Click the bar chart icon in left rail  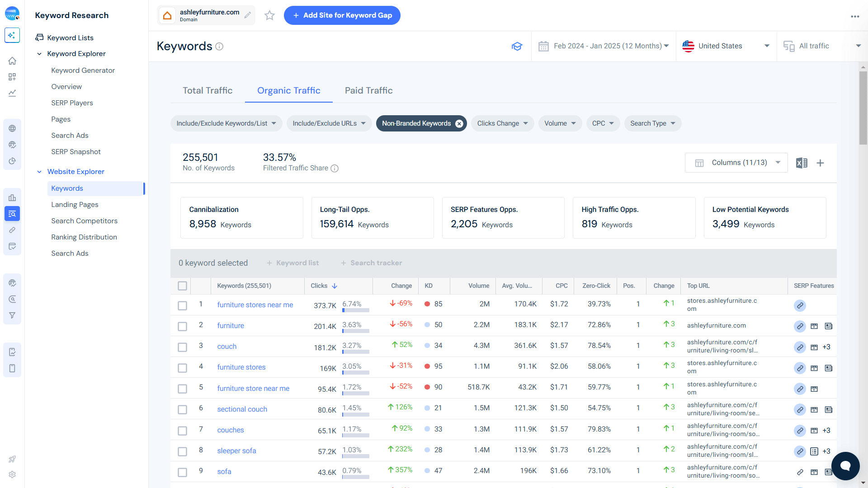12,197
